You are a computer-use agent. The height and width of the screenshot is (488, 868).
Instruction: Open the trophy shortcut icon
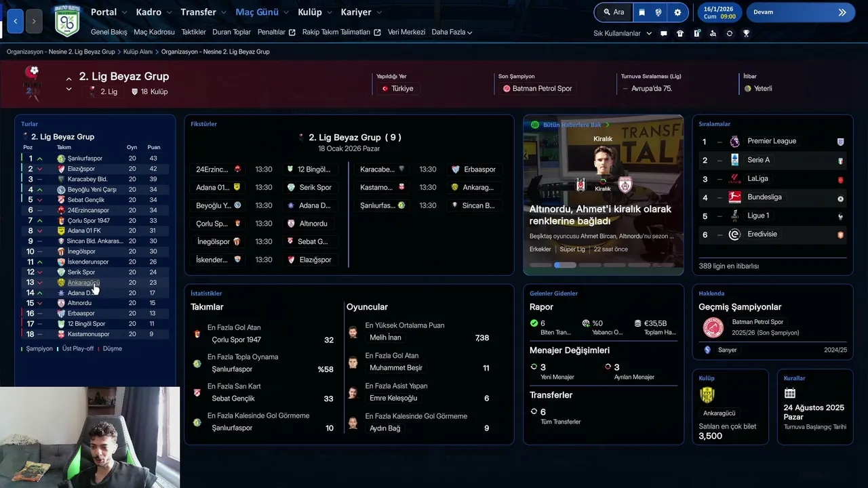(746, 33)
